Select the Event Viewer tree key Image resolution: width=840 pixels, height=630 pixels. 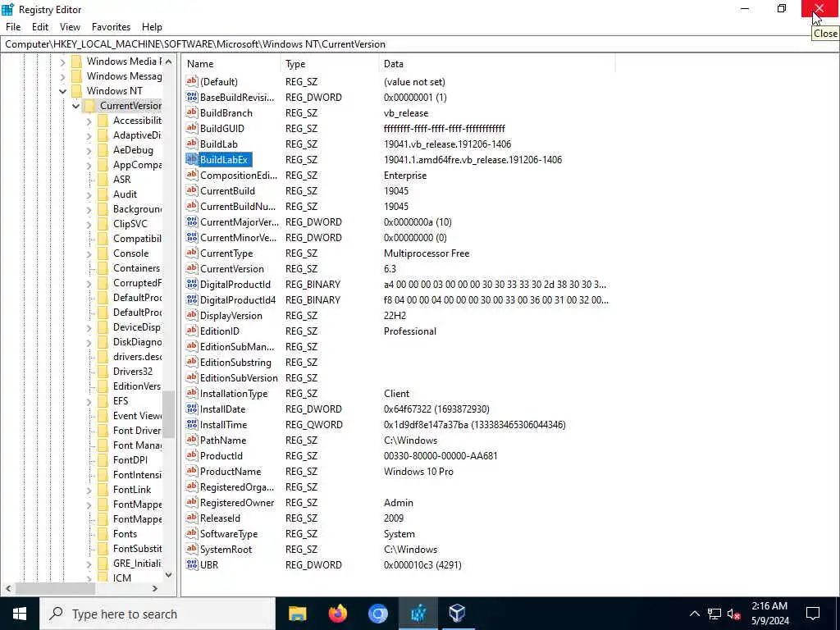(x=137, y=416)
